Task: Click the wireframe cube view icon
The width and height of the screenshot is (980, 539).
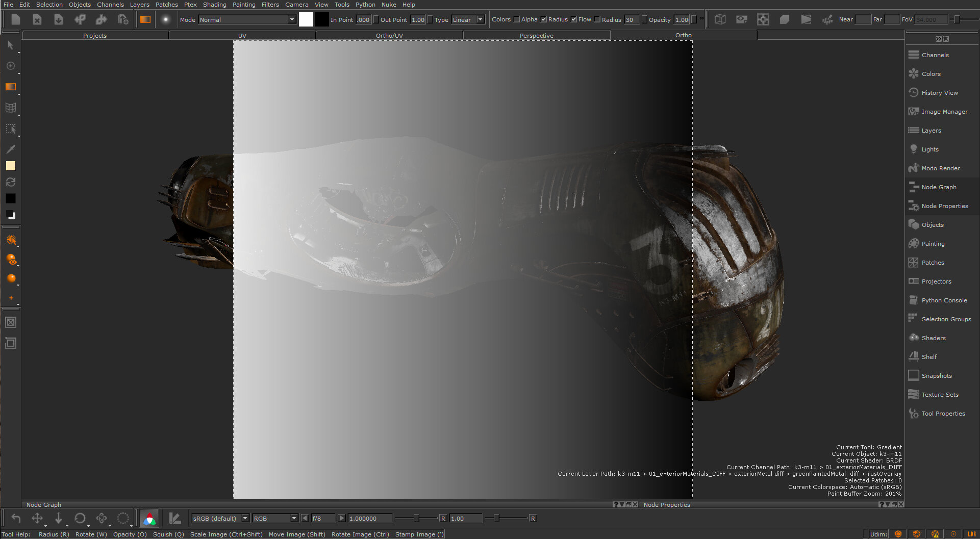Action: point(720,19)
